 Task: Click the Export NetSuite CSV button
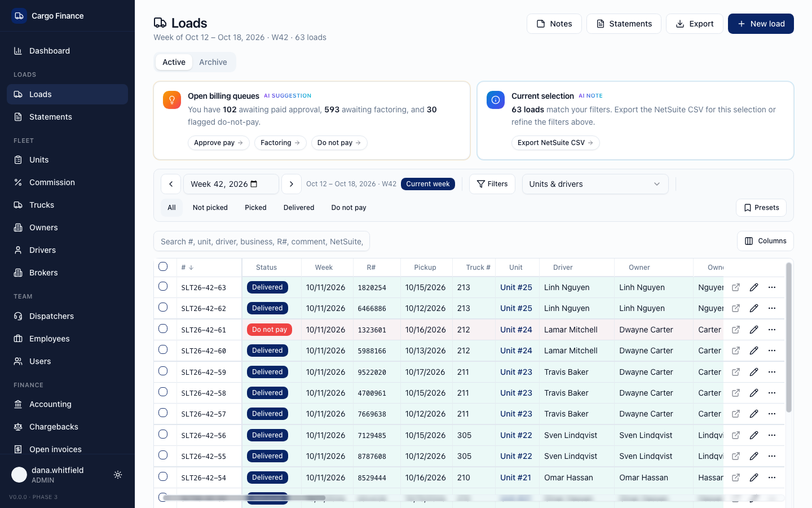tap(555, 143)
